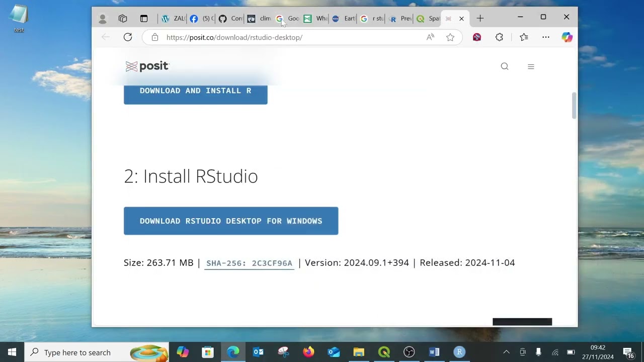Go back to previous page
Image resolution: width=644 pixels, height=362 pixels.
point(106,37)
